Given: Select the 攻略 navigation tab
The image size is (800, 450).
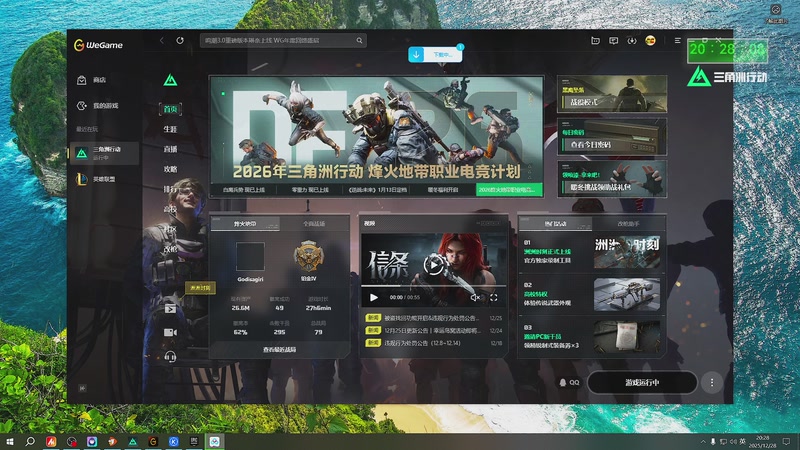Looking at the screenshot, I should (170, 169).
